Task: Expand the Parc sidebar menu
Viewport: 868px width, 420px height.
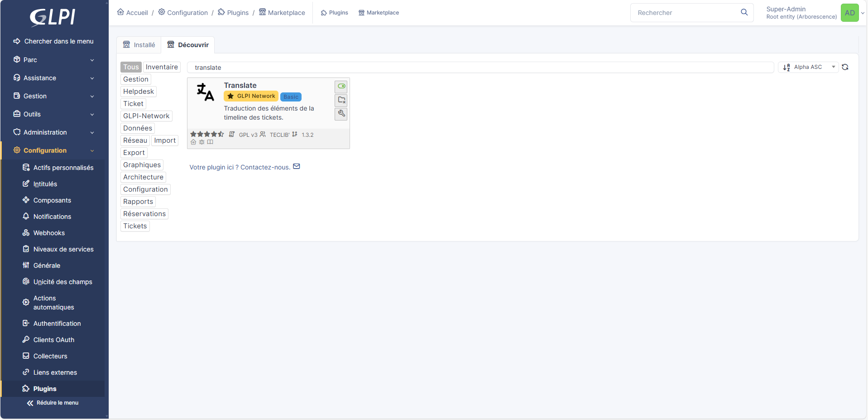Action: pyautogui.click(x=54, y=60)
